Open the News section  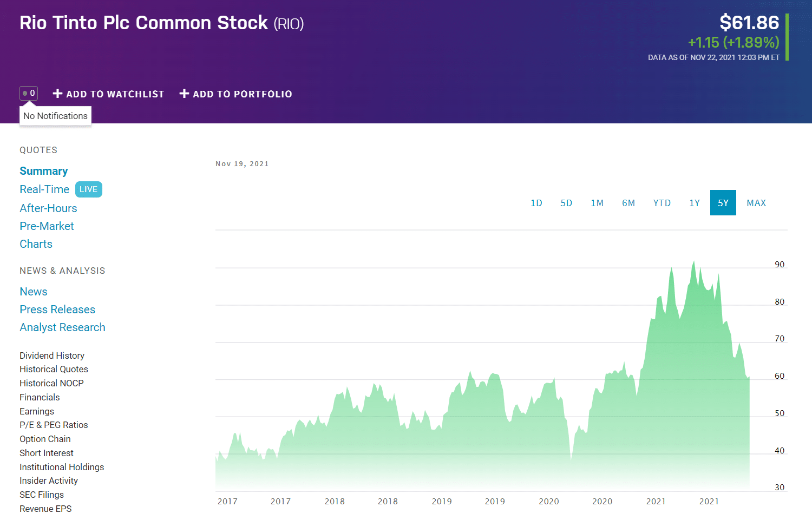coord(34,292)
